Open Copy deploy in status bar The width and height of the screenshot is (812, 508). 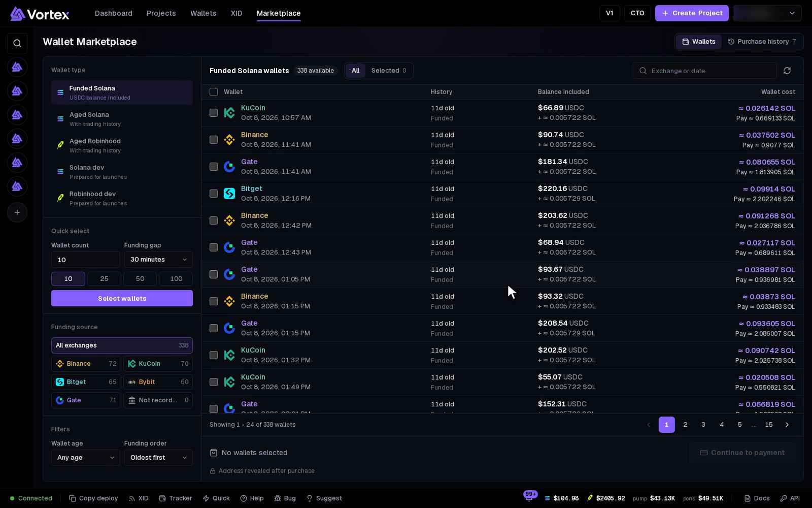click(x=93, y=498)
